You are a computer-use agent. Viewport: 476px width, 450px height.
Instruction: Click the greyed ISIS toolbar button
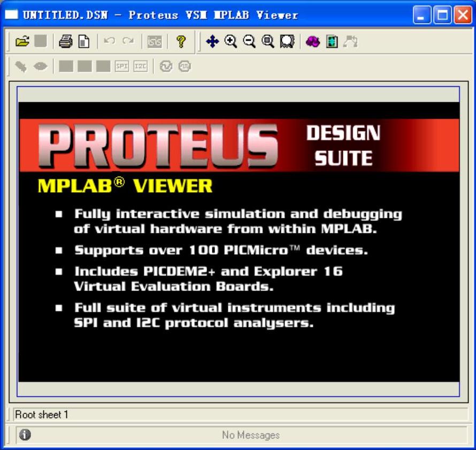(x=155, y=42)
